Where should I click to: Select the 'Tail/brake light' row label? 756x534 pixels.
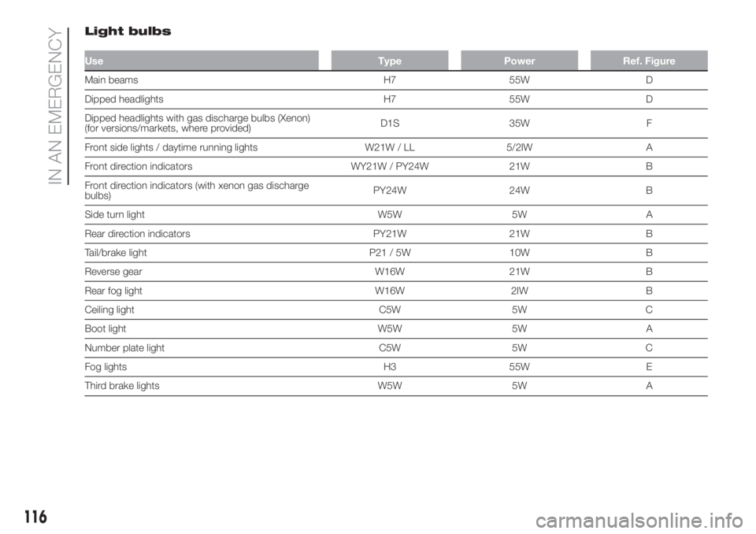[116, 253]
